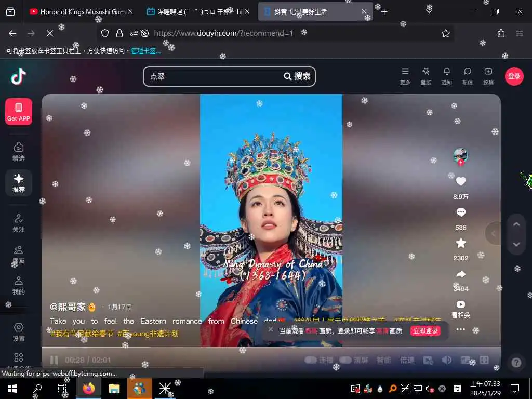Open File Explorer from taskbar

click(114, 389)
